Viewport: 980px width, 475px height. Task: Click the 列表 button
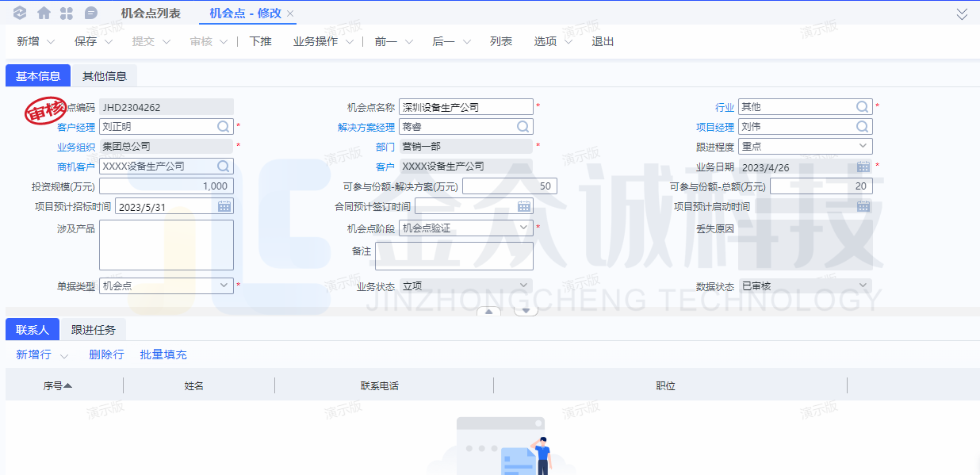point(501,41)
